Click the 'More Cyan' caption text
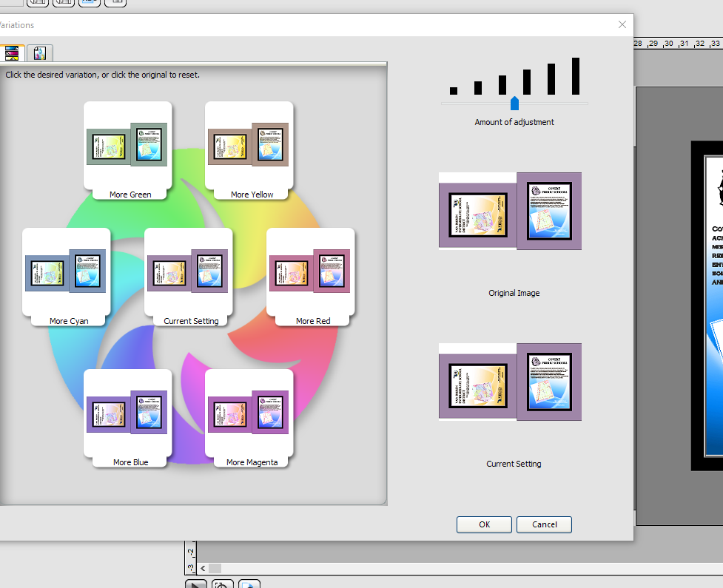This screenshot has width=723, height=588. pyautogui.click(x=69, y=321)
